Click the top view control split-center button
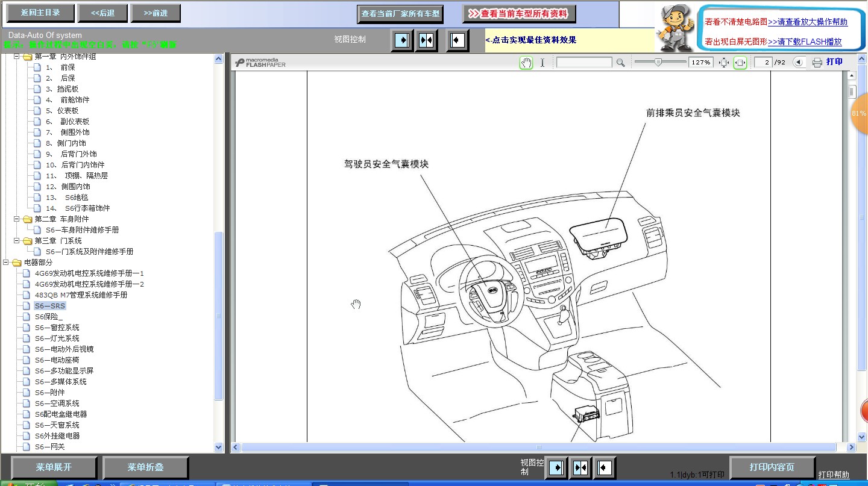Image resolution: width=868 pixels, height=486 pixels. click(426, 40)
